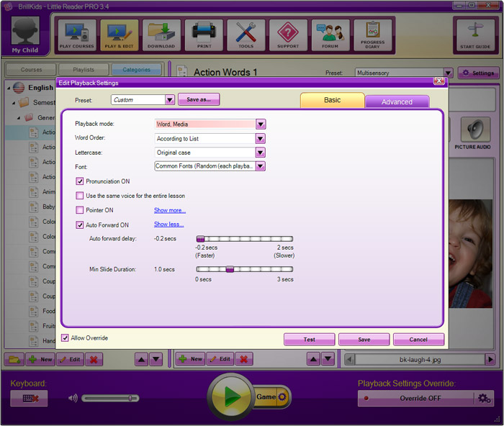The image size is (504, 426).
Task: Open the Word Order dropdown
Action: click(x=261, y=138)
